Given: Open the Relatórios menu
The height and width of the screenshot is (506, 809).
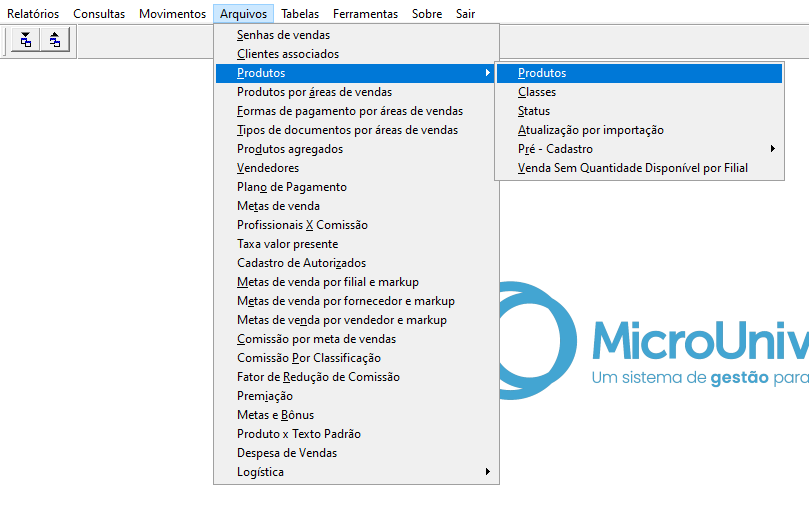Looking at the screenshot, I should (33, 14).
